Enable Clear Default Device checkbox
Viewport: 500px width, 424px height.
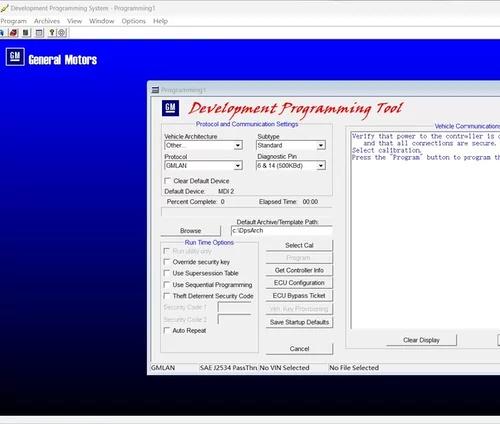coord(167,181)
